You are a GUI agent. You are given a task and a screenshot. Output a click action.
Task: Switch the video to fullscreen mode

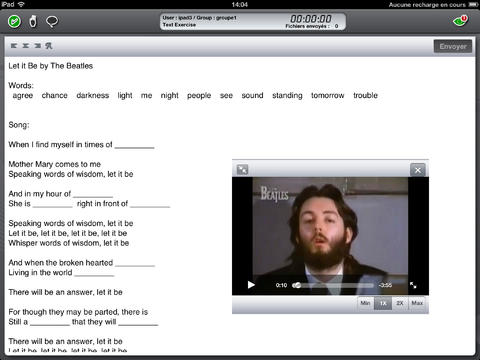(413, 285)
